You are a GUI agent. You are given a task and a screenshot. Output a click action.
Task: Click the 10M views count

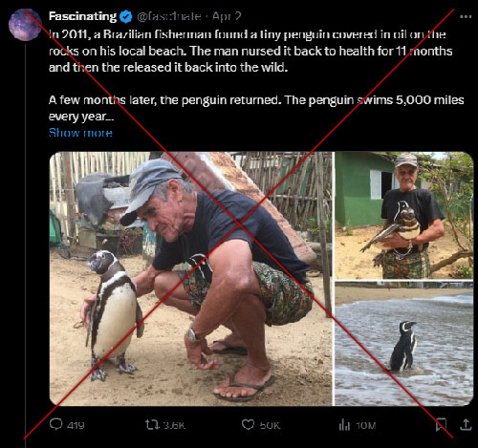click(366, 425)
